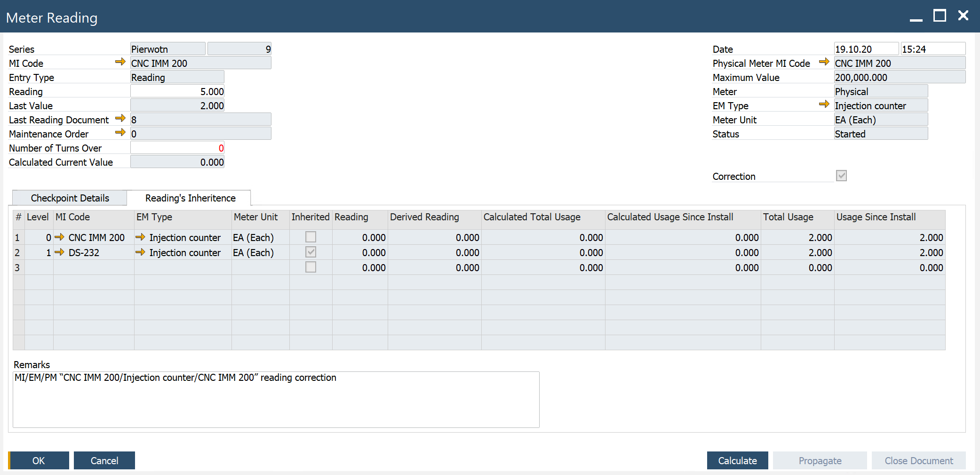Open the Entry Type dropdown
The width and height of the screenshot is (980, 475).
tap(177, 77)
